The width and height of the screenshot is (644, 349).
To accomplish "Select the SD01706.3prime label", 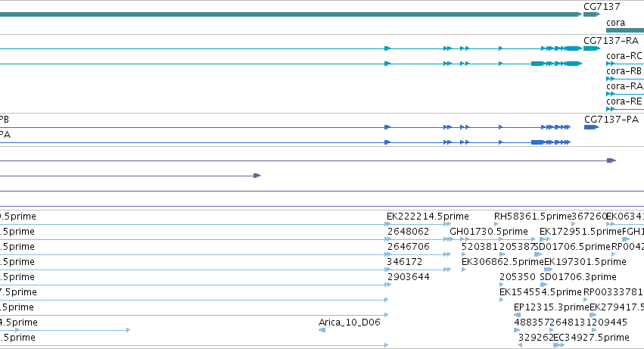I will tap(578, 278).
